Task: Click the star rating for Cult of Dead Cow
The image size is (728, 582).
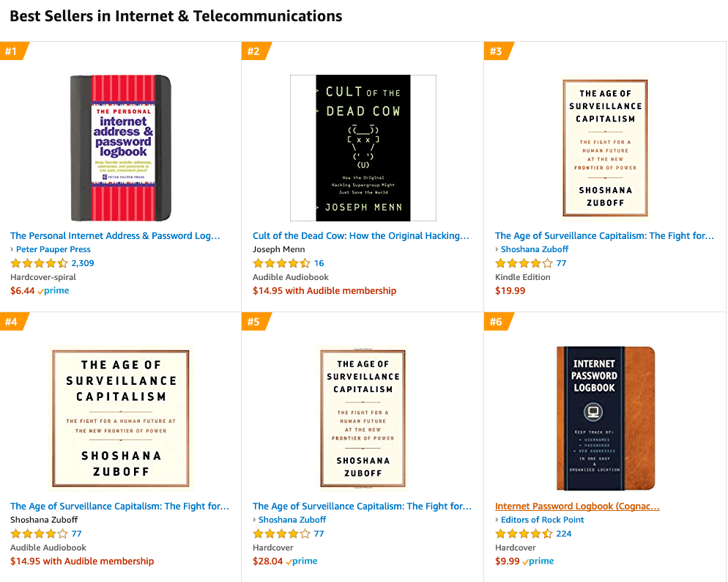Action: click(x=281, y=263)
